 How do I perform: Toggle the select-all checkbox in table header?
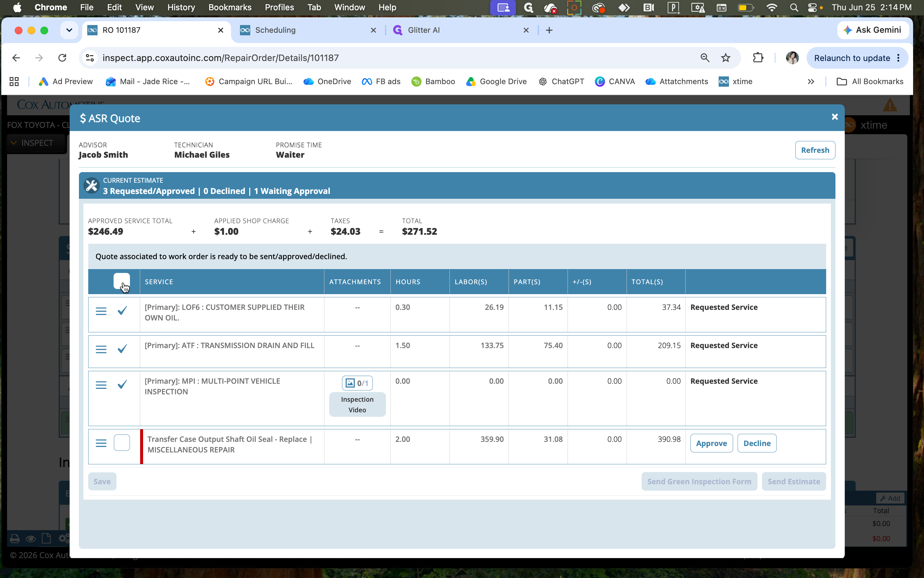click(x=122, y=281)
